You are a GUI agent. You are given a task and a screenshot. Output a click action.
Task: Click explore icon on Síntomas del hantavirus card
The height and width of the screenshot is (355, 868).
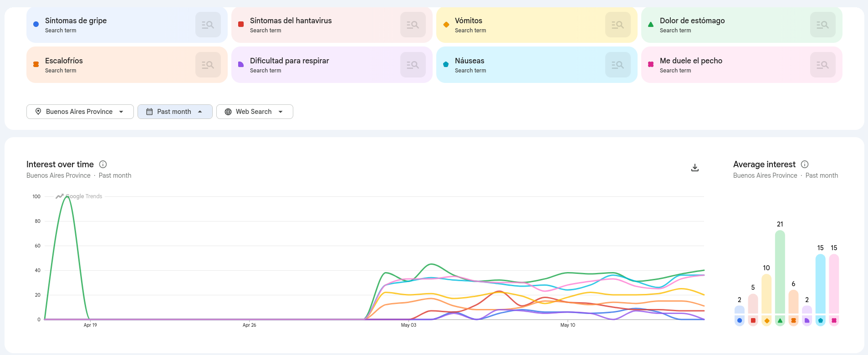413,25
